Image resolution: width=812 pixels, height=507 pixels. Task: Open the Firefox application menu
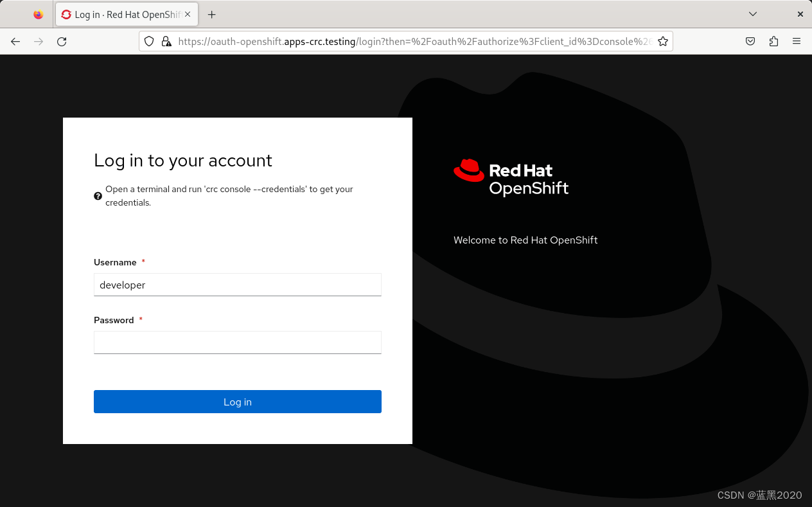point(797,41)
